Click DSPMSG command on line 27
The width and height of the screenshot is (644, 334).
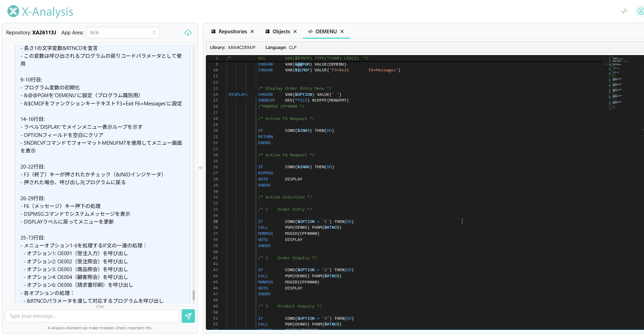coord(265,173)
